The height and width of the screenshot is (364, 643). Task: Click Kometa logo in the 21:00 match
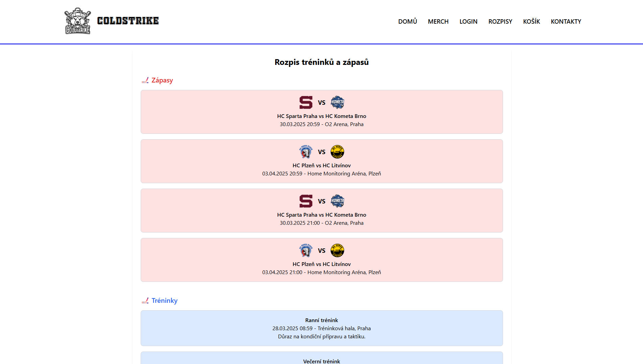(x=337, y=201)
